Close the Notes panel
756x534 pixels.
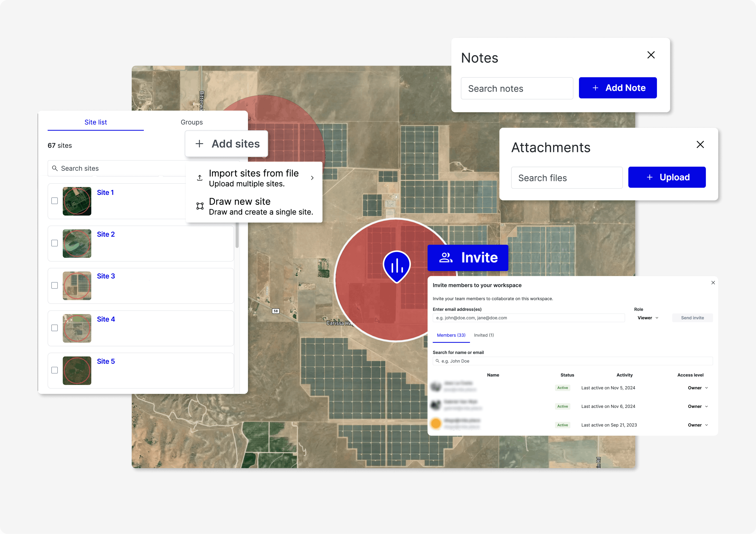651,55
